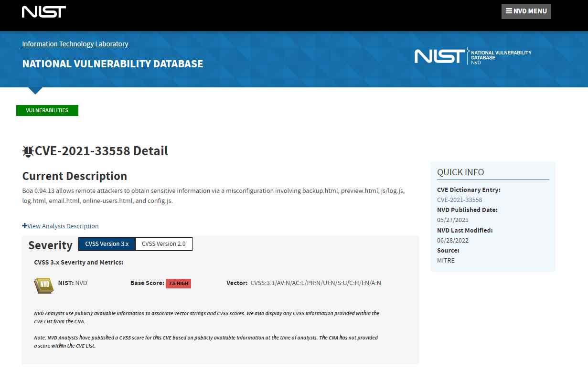Image resolution: width=588 pixels, height=371 pixels.
Task: Switch to the CVSS Version 2.0 tab
Action: point(164,244)
